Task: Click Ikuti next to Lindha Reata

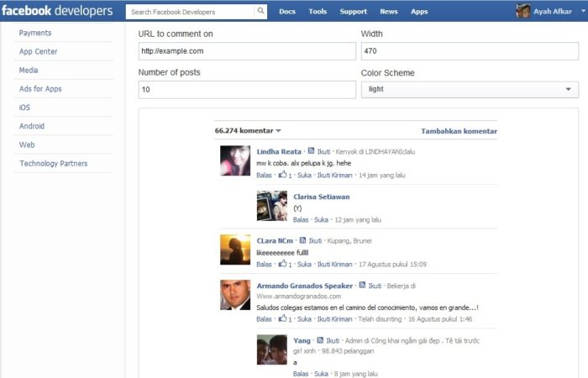Action: coord(323,151)
